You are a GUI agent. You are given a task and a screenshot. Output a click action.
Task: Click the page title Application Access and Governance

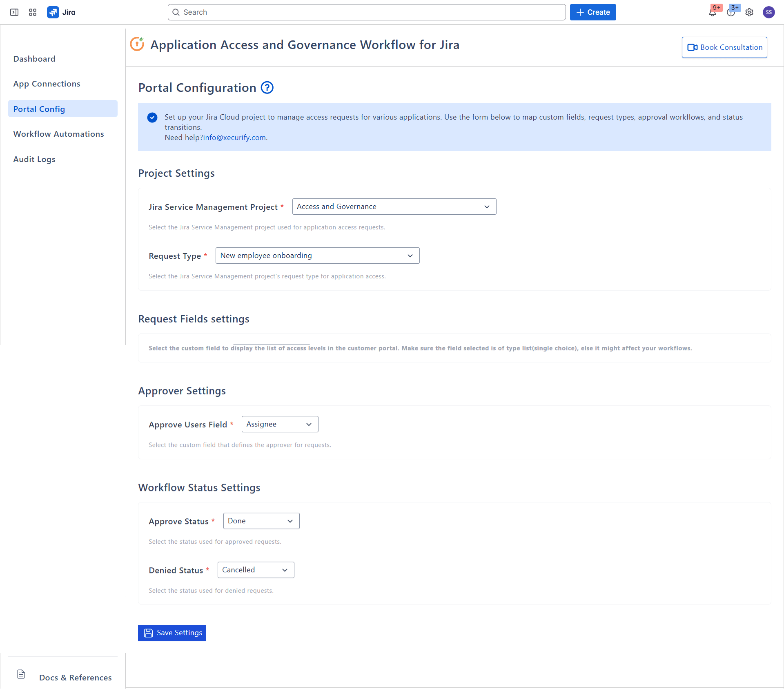click(305, 44)
